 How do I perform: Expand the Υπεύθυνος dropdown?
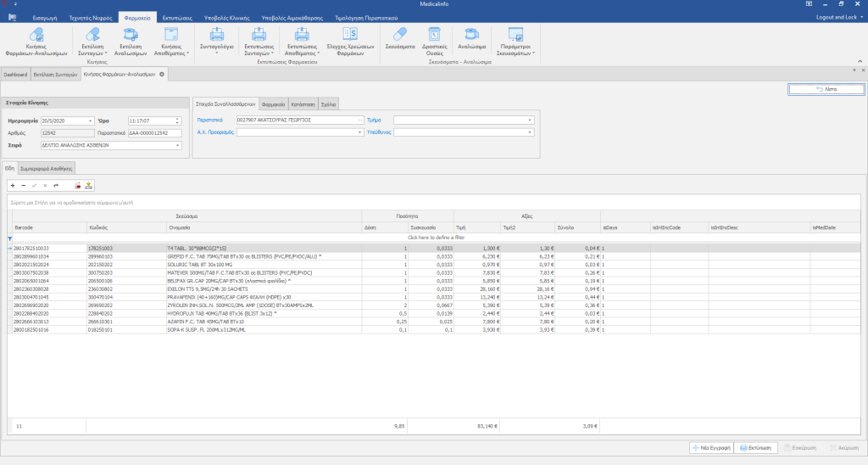(530, 133)
